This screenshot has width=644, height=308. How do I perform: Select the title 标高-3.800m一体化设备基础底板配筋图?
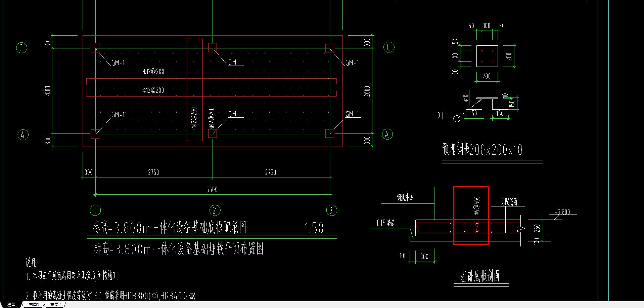click(x=170, y=228)
